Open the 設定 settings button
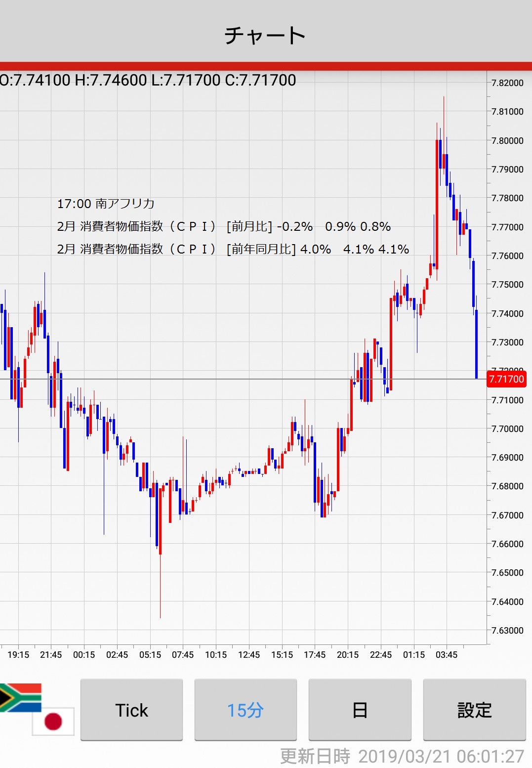The height and width of the screenshot is (768, 532). coord(474,710)
